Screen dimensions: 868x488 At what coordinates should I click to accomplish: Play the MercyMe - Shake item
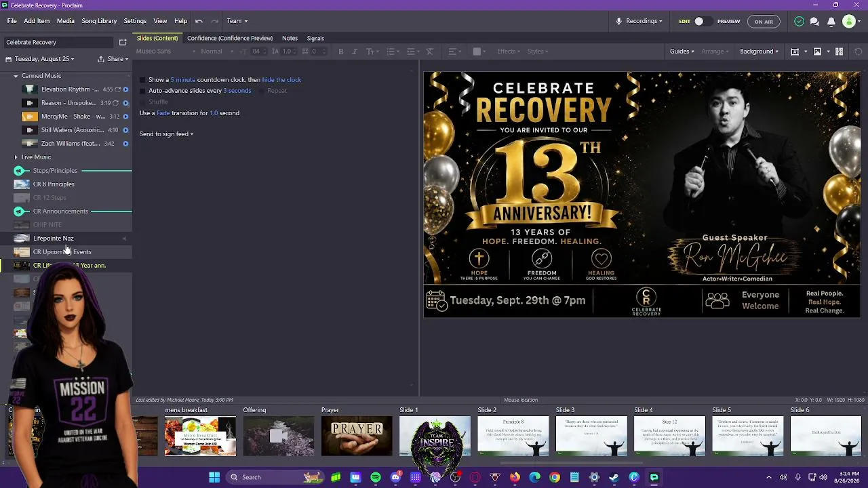coord(125,117)
